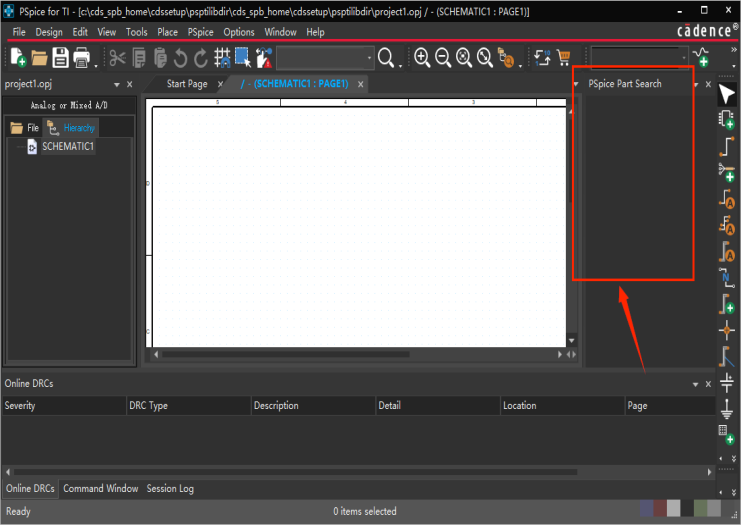Close the SCHEMATIC1 : PAGE1 tab
Image resolution: width=741 pixels, height=525 pixels.
361,84
